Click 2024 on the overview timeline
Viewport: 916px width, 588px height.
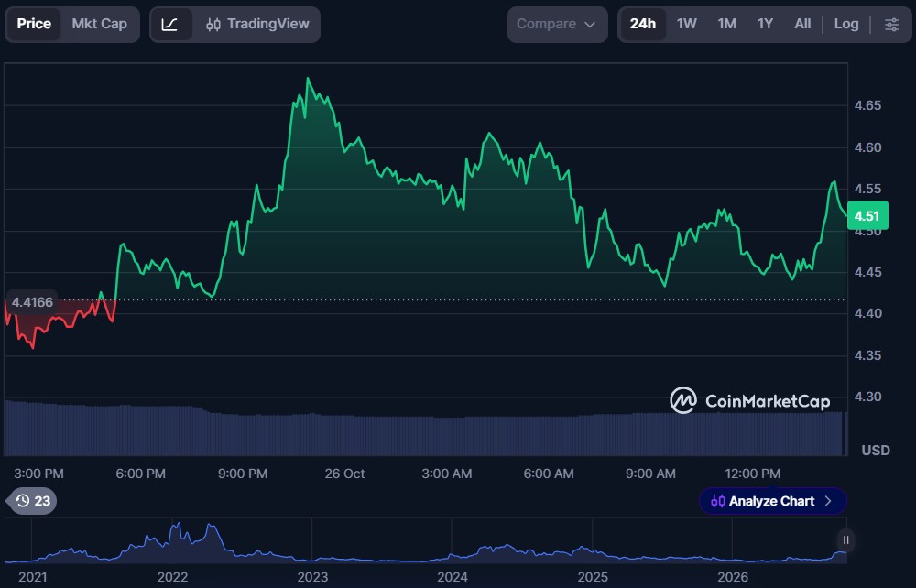[453, 577]
